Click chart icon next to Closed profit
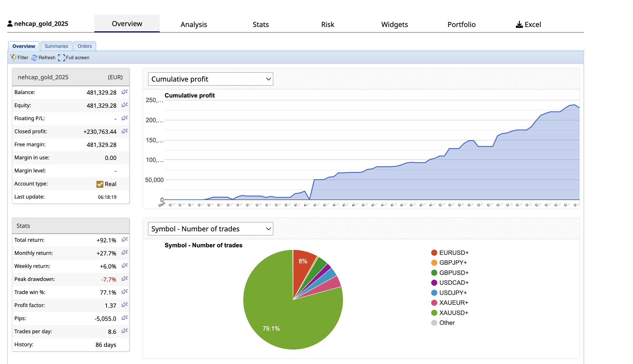The image size is (633, 364). [x=125, y=131]
